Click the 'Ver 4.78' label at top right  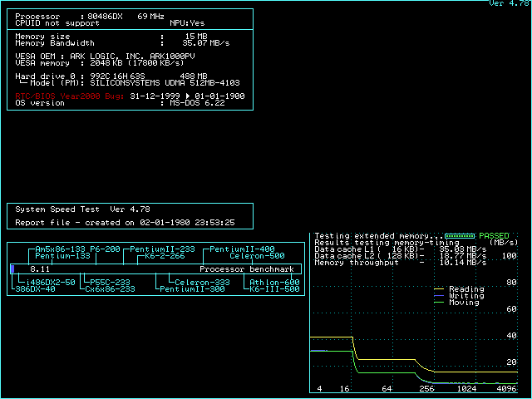tap(509, 3)
